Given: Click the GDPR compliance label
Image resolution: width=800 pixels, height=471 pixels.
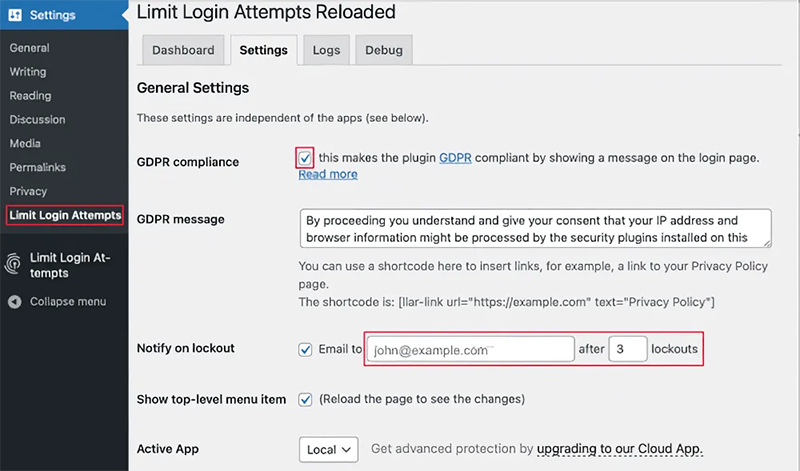Looking at the screenshot, I should click(x=188, y=162).
